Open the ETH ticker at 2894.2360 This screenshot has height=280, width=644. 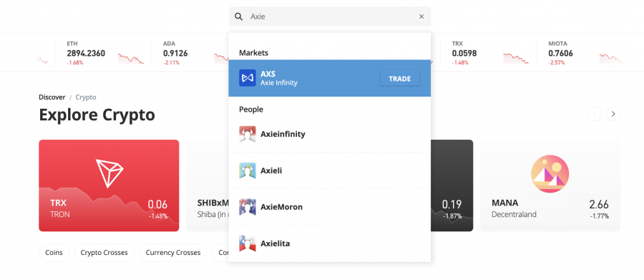(x=103, y=52)
